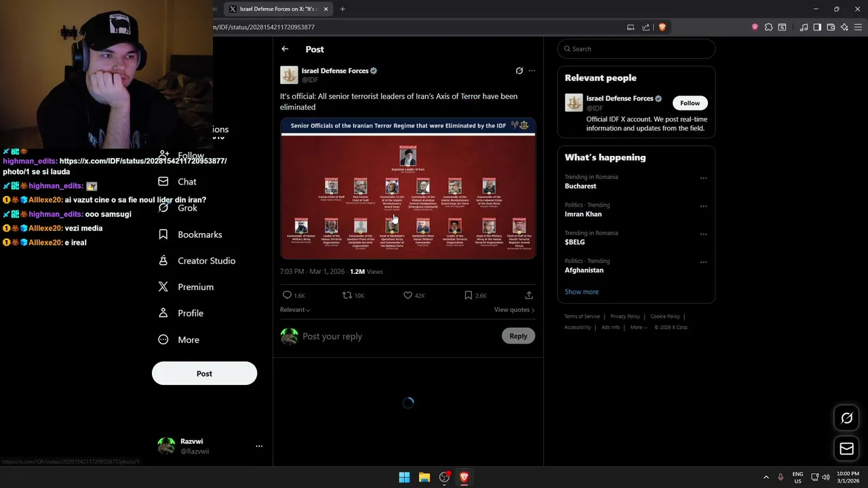Viewport: 868px width, 488px height.
Task: Open the music note media control icon
Action: coord(804,27)
